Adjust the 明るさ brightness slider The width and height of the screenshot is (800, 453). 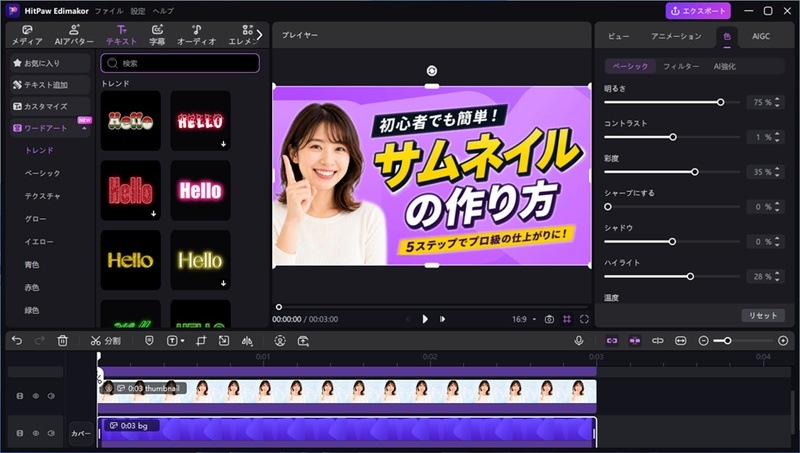671,102
